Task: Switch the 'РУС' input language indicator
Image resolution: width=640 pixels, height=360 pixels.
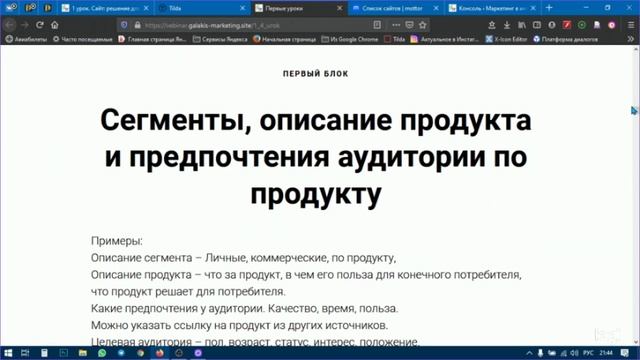Action: (x=588, y=353)
